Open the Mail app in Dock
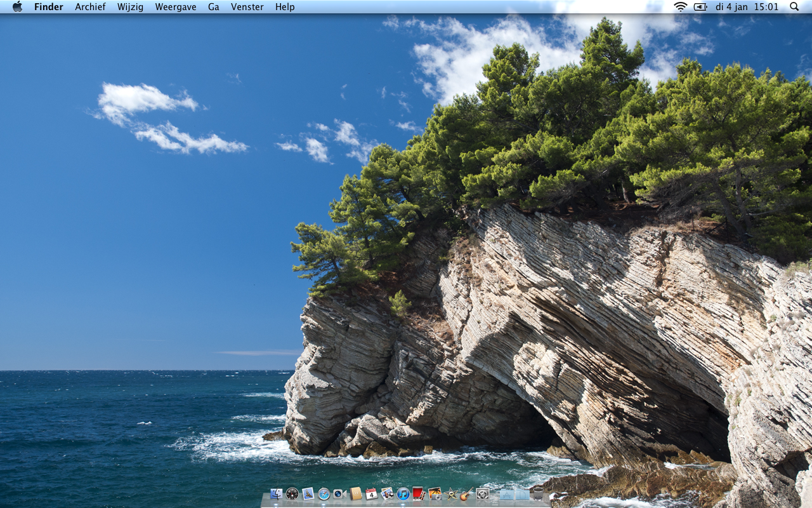Viewport: 812px width, 508px height. [x=308, y=494]
